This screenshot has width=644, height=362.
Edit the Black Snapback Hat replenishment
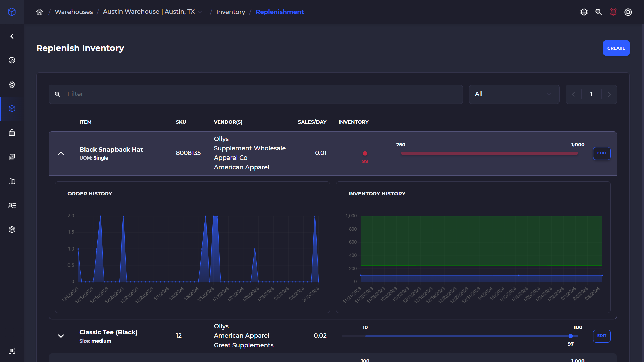pyautogui.click(x=602, y=153)
